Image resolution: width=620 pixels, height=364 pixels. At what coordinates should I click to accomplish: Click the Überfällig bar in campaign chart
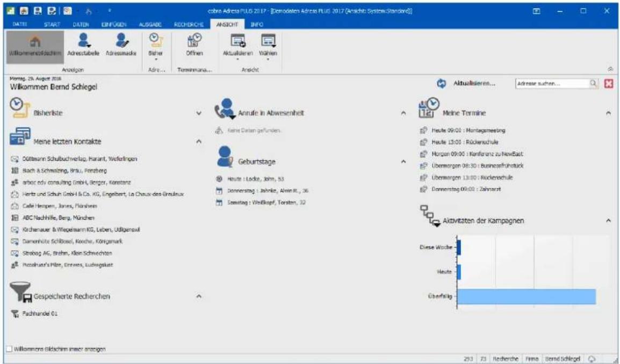pyautogui.click(x=527, y=296)
